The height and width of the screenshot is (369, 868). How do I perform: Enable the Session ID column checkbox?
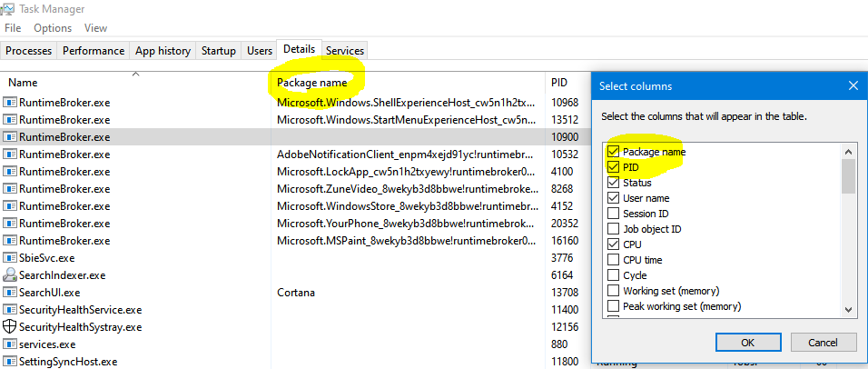point(614,214)
